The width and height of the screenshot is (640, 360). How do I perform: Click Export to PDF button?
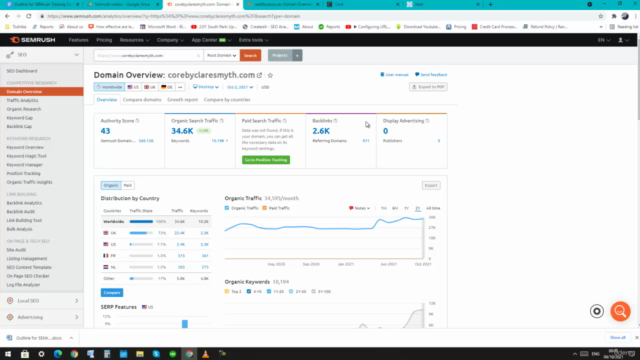click(428, 87)
